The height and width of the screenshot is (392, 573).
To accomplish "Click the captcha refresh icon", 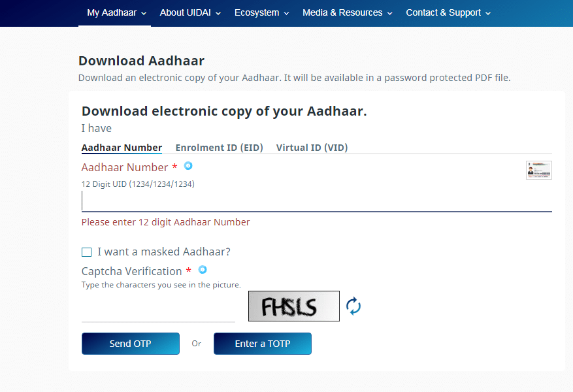I will (353, 306).
